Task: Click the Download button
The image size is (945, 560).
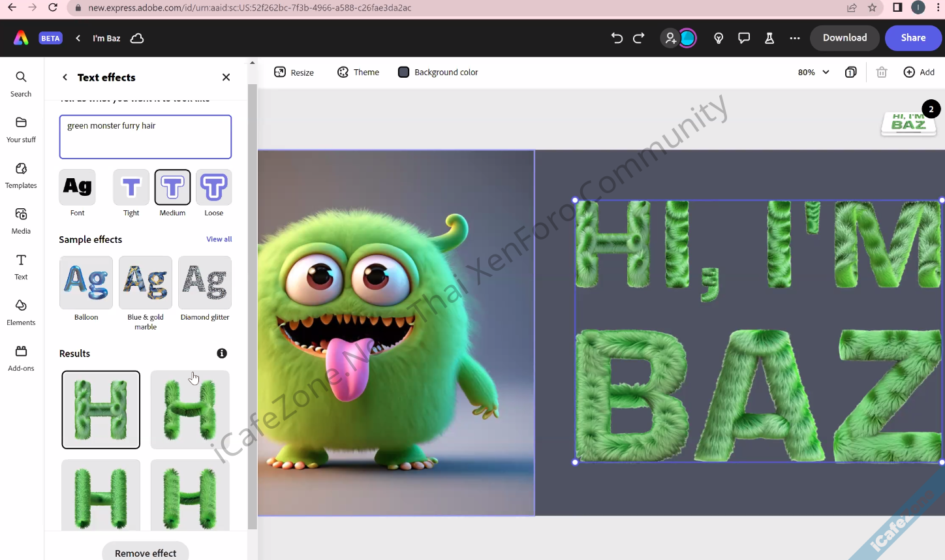Action: [844, 38]
